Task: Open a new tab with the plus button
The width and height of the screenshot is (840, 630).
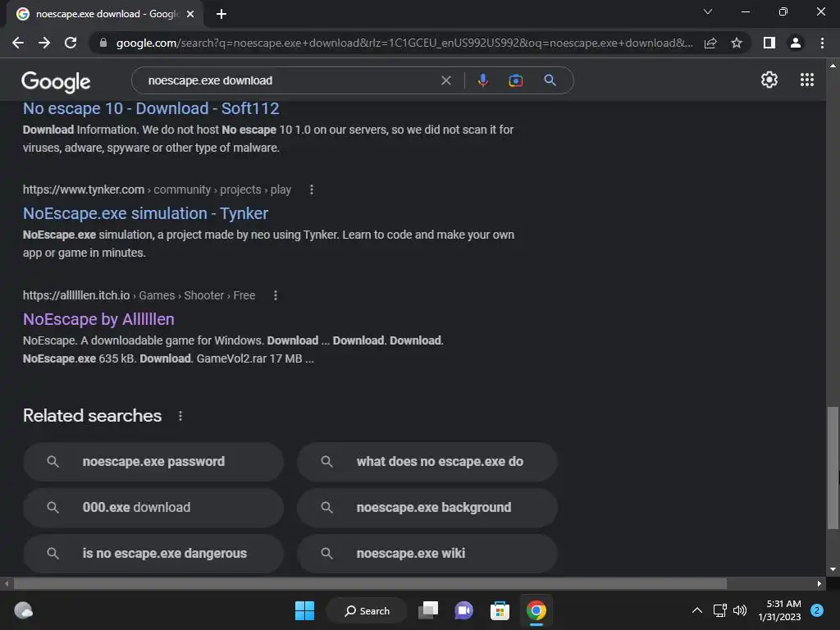Action: tap(221, 14)
